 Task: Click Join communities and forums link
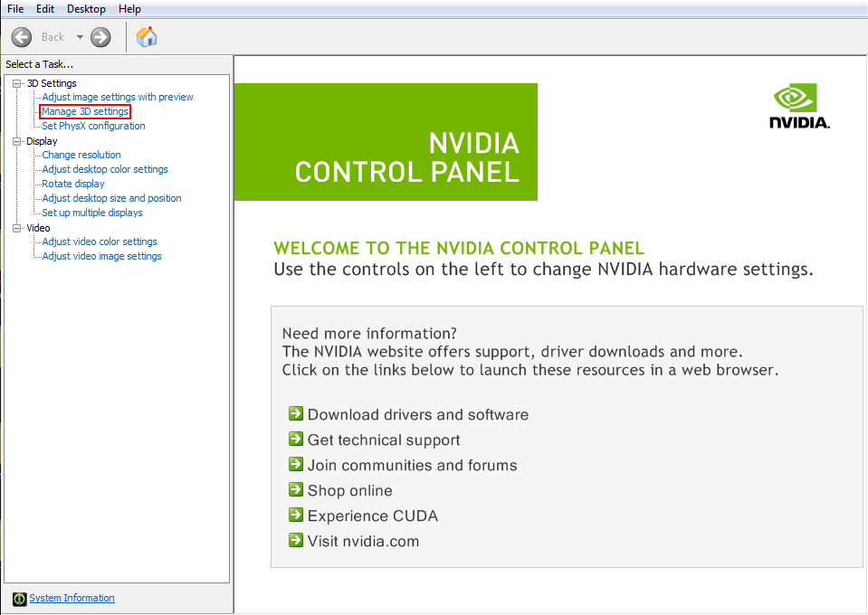click(413, 465)
